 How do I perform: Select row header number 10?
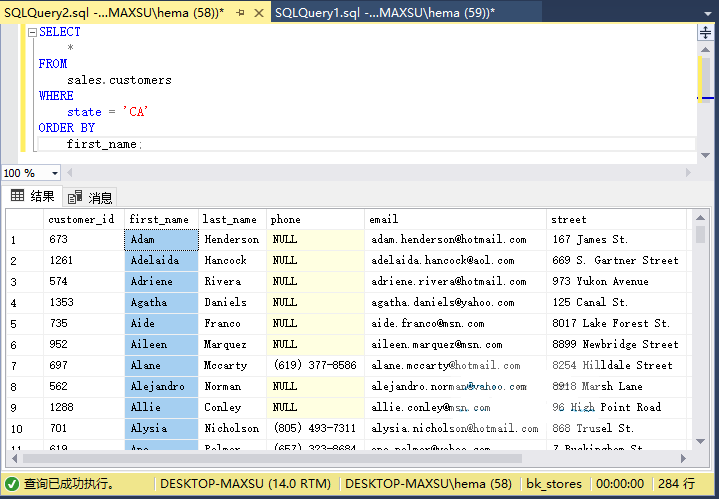25,429
